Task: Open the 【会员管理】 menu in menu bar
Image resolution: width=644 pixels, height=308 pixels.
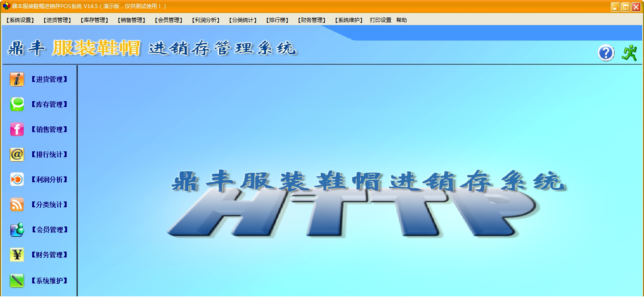Action: tap(169, 20)
